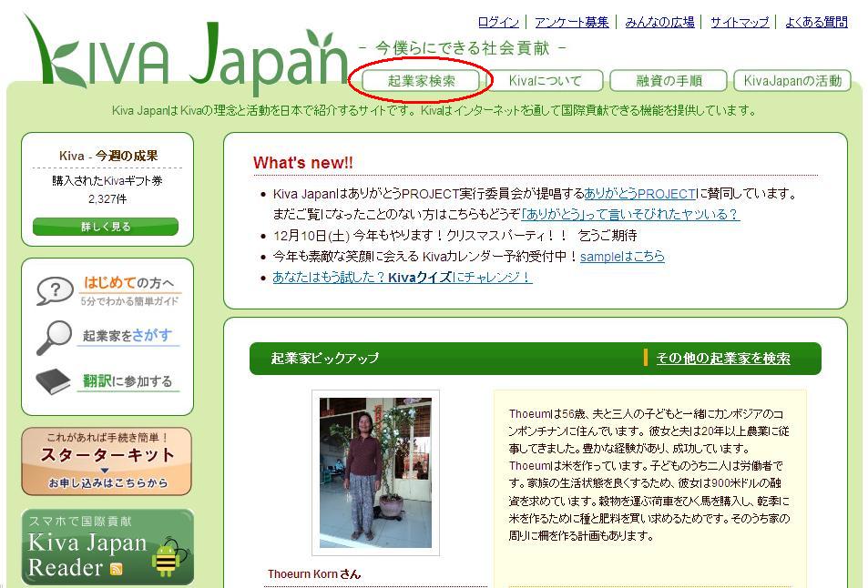868x588 pixels.
Task: Click the 起業家をさがす link
Action: [128, 335]
